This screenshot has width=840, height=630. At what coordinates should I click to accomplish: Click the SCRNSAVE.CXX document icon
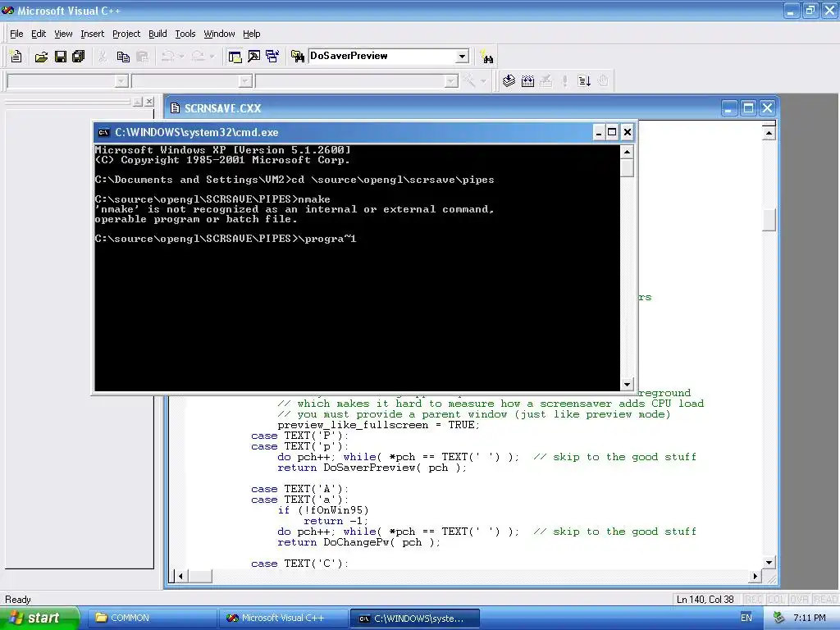pyautogui.click(x=175, y=108)
